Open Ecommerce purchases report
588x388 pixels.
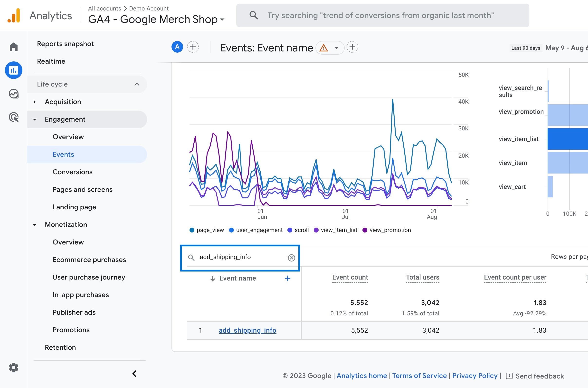(x=89, y=260)
